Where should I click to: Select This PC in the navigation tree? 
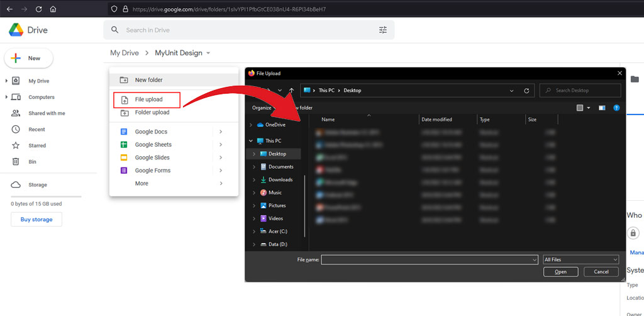point(273,141)
